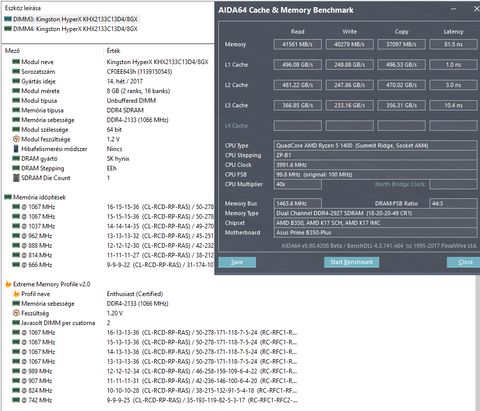Click icon beside 666 MHz timing row

[16, 265]
